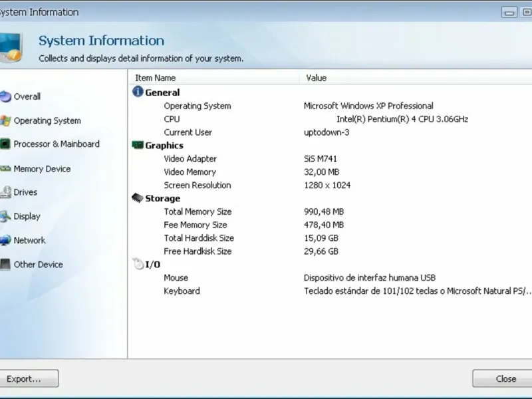Screen dimensions: 532x399
Task: Click the Graphics card icon
Action: [x=138, y=145]
